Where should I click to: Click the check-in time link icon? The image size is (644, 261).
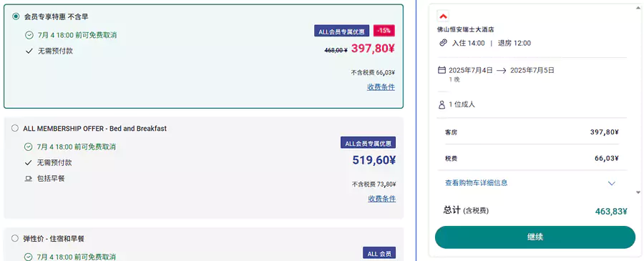pos(443,43)
